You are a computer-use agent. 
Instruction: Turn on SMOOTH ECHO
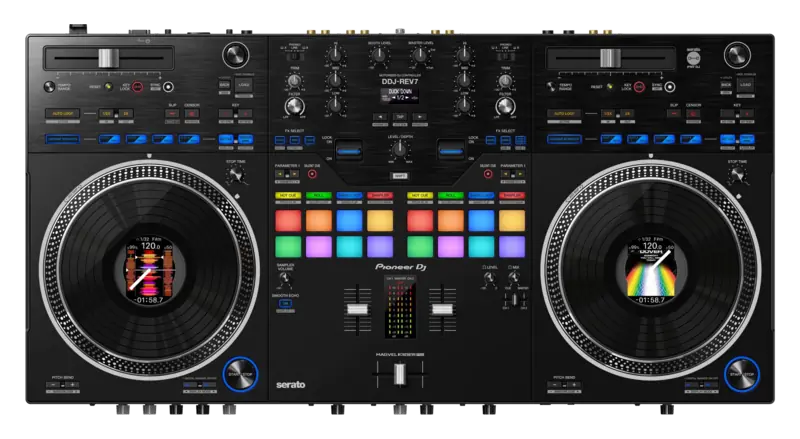285,304
